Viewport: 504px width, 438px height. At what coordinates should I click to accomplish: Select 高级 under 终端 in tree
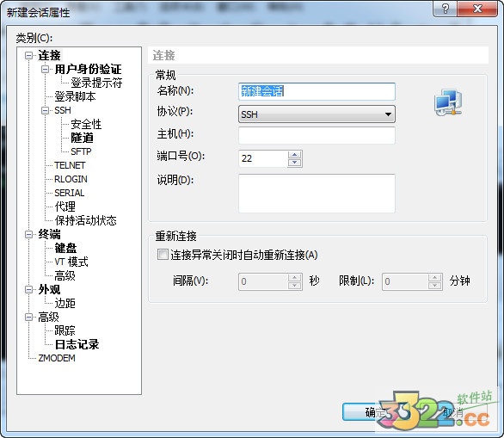[x=65, y=276]
